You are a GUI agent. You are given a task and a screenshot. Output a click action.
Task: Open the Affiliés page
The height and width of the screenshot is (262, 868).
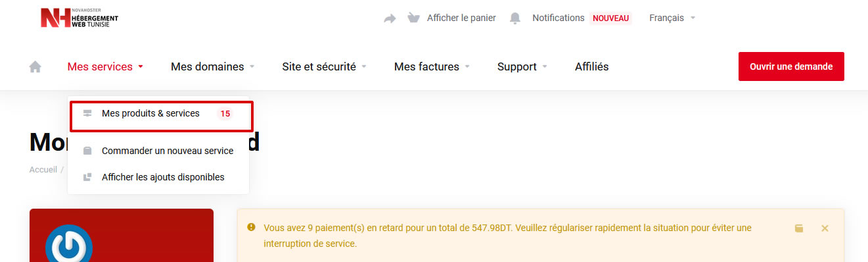pos(591,66)
